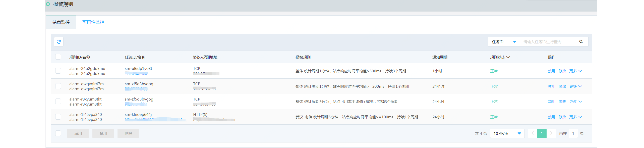Select checkbox for alarm-r8xyum8tkt row
This screenshot has height=148, width=644.
tap(58, 102)
